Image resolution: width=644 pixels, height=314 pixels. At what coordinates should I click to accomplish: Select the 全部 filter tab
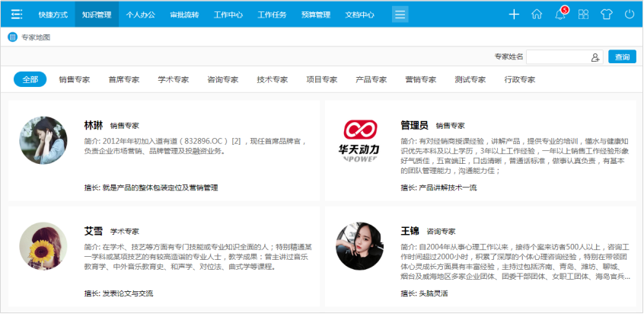(x=30, y=79)
